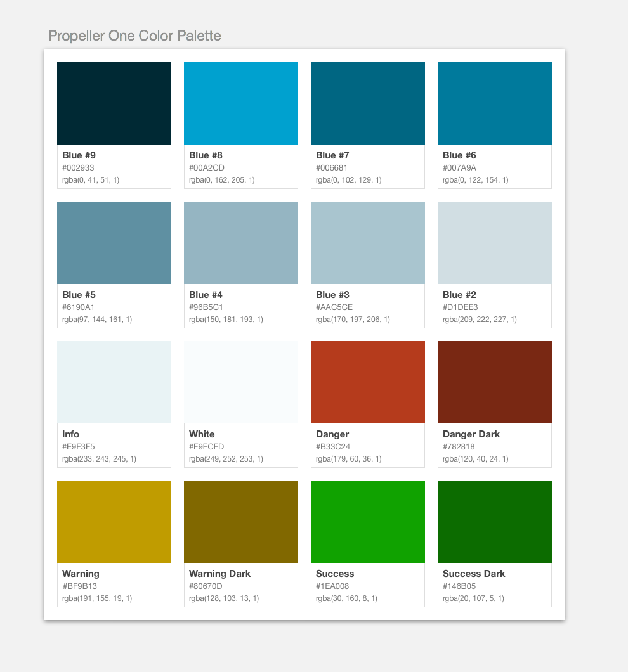Click the Blue #6 name label
This screenshot has width=628, height=672.
[459, 155]
